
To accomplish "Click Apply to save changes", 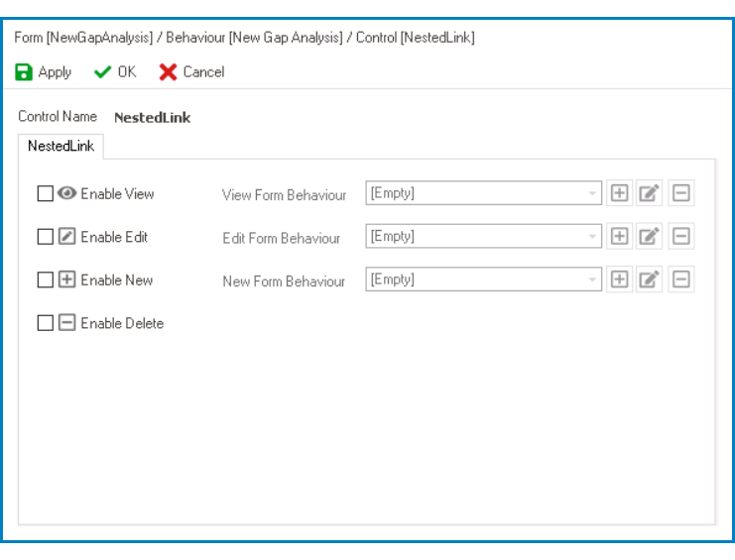I will coord(43,72).
